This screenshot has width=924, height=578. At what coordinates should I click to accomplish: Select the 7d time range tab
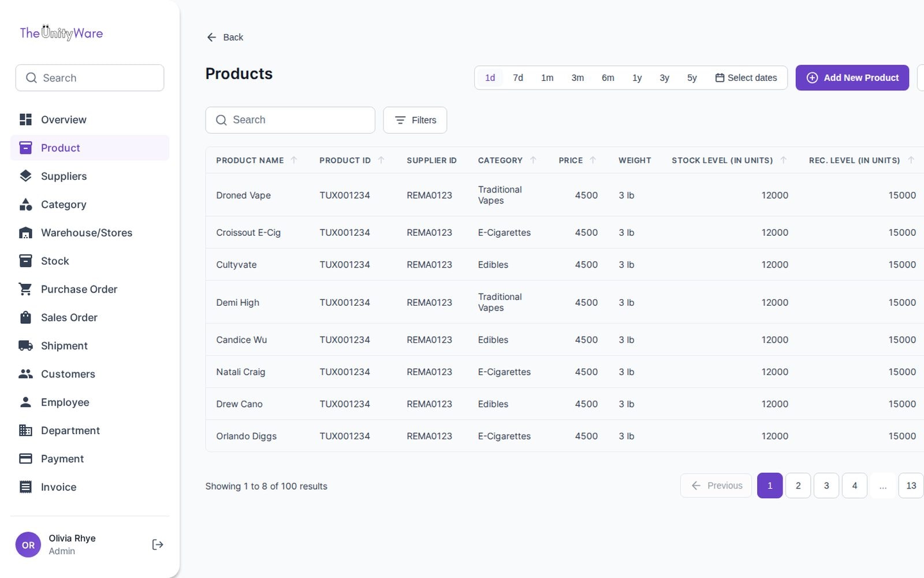[518, 78]
